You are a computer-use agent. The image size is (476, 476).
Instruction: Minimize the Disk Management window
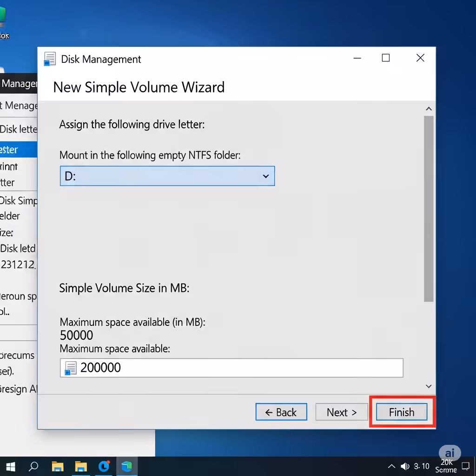click(x=357, y=58)
